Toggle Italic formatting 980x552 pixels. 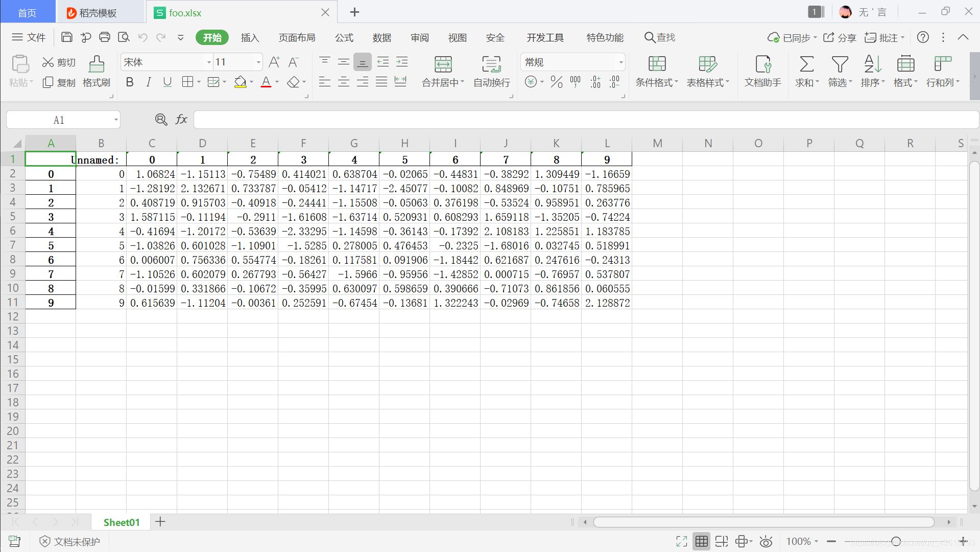point(149,82)
